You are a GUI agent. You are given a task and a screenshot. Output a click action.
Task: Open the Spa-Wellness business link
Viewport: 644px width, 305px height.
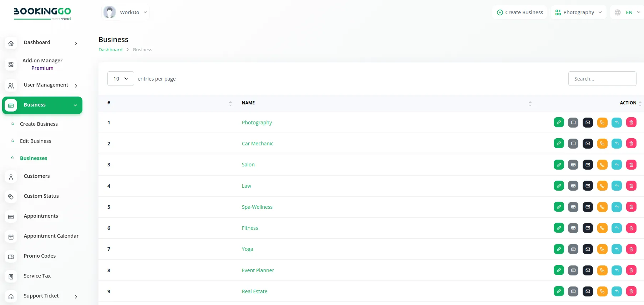(257, 207)
